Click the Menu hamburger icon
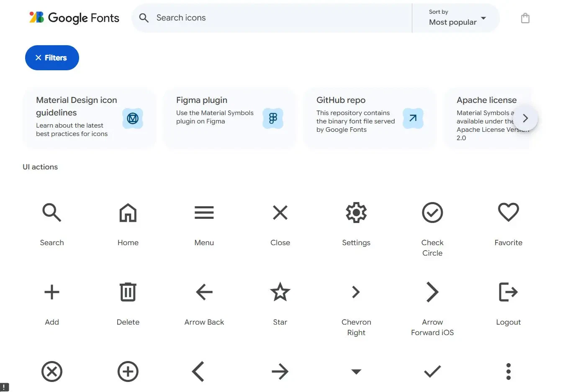The width and height of the screenshot is (568, 392). [x=204, y=213]
